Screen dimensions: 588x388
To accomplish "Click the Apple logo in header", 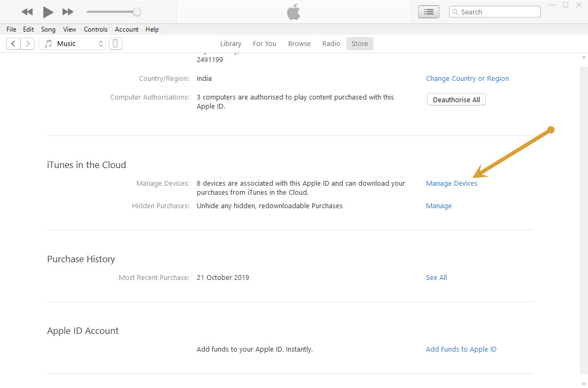I will (x=293, y=12).
